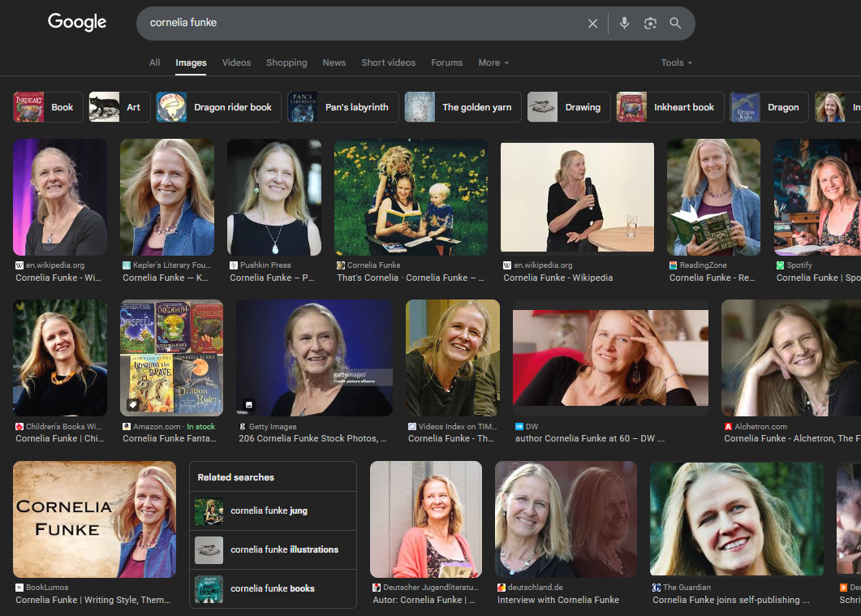Screen dimensions: 861x616
Task: Switch to Short videos tab
Action: click(x=388, y=62)
